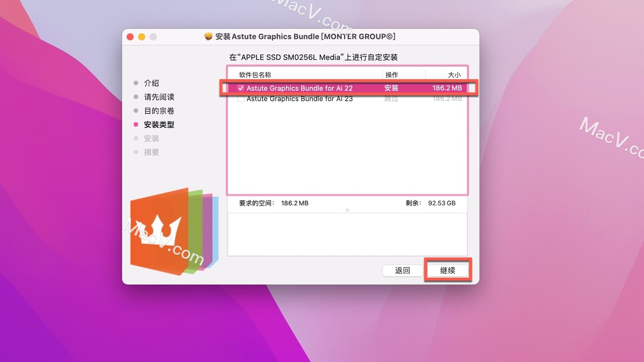Click the 软件包名称 column header

[x=255, y=75]
